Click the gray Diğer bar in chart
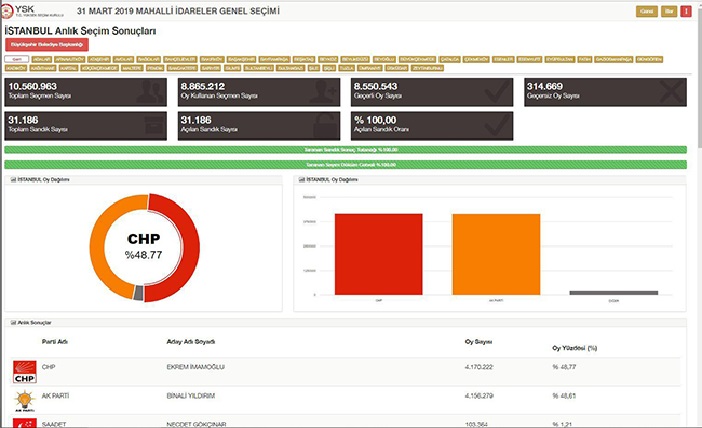This screenshot has width=702, height=428. tap(613, 293)
